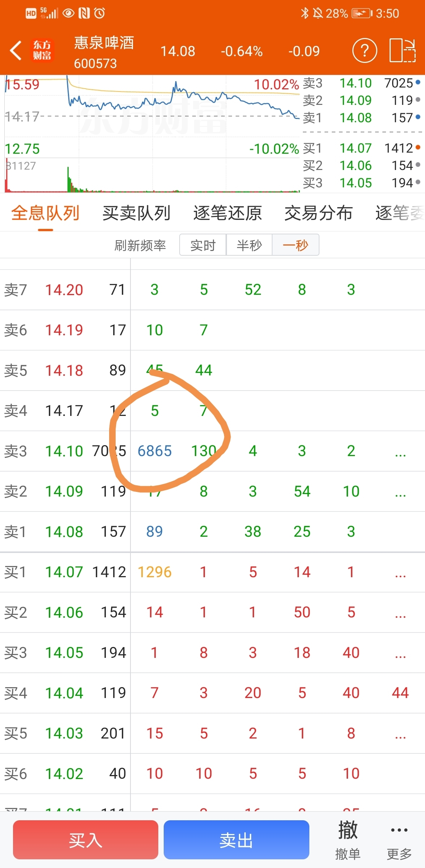Tap price 14.20 on 卖7 row
The image size is (425, 868).
pyautogui.click(x=64, y=290)
